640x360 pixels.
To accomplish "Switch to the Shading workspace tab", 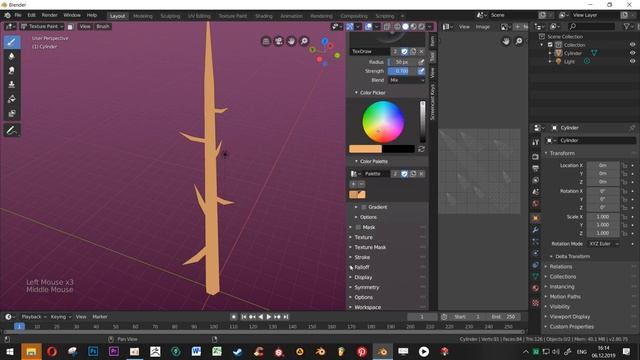I will tap(264, 16).
